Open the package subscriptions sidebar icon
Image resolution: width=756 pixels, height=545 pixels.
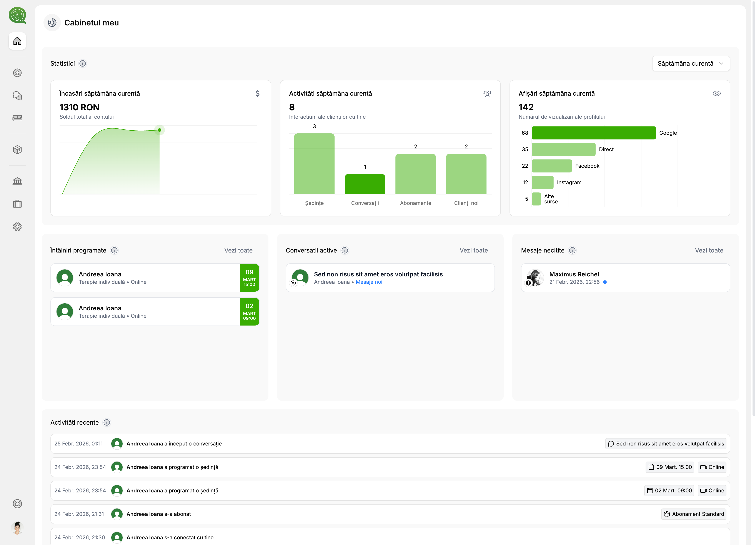(17, 150)
